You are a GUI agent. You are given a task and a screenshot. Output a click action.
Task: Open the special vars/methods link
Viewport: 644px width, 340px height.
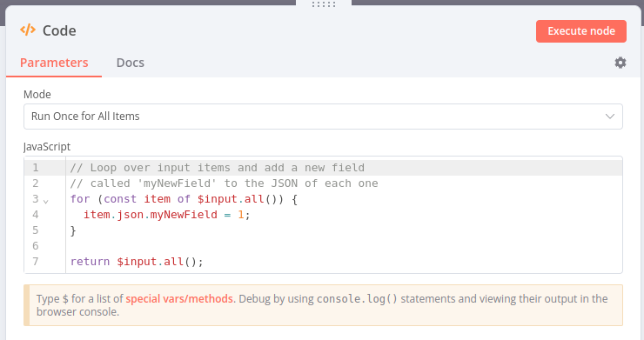click(x=179, y=298)
